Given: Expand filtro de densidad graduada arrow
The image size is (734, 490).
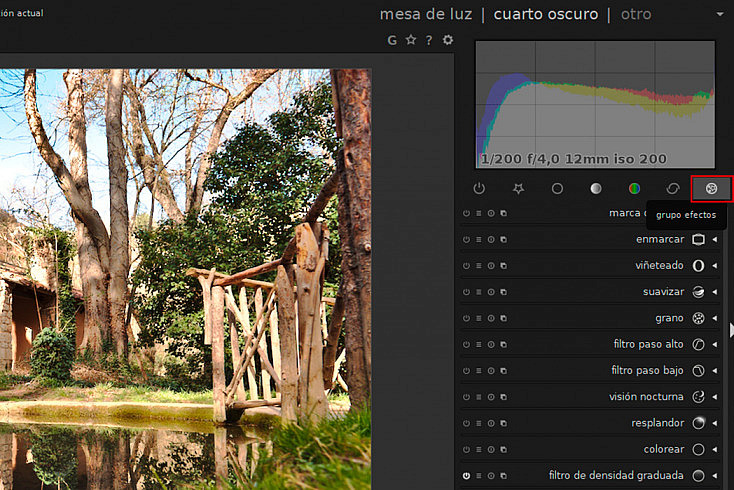Looking at the screenshot, I should click(715, 475).
